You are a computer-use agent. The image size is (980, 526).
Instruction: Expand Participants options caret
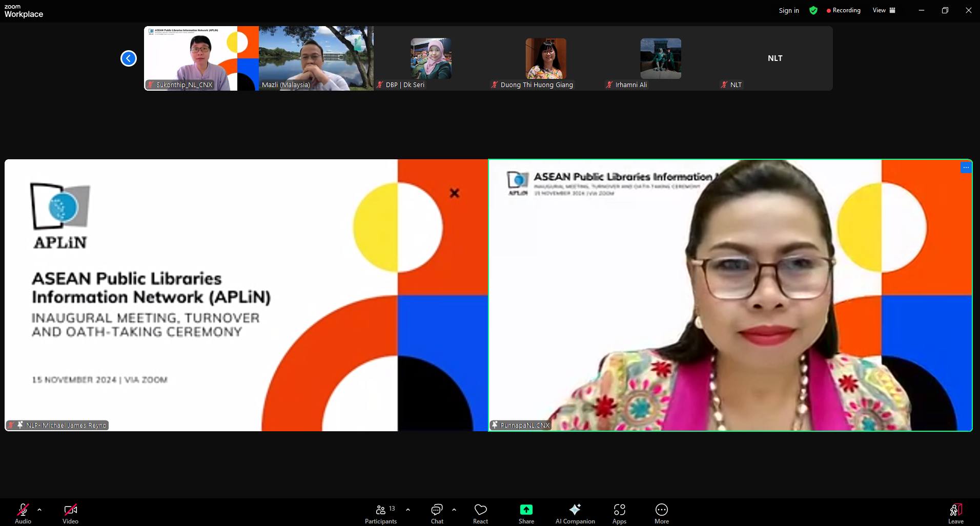(x=408, y=510)
